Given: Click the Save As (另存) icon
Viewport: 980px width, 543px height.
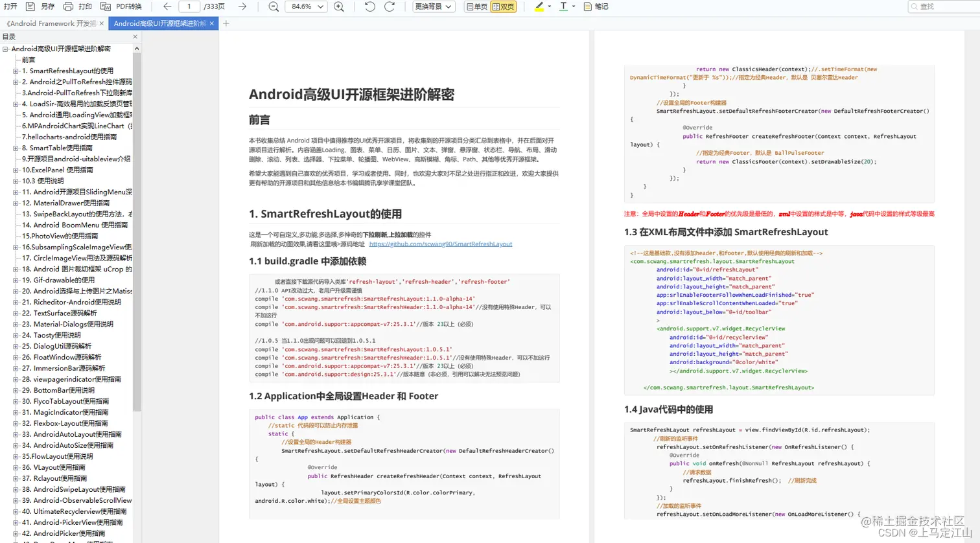Looking at the screenshot, I should pos(30,6).
